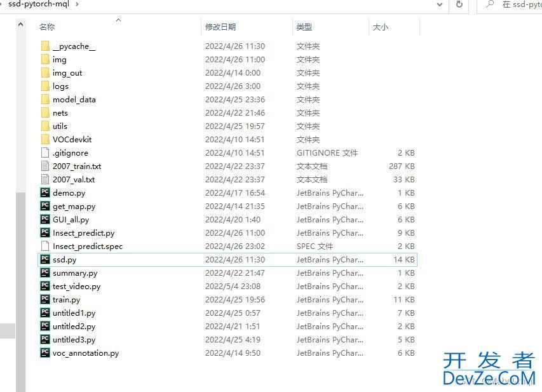542x392 pixels.
Task: Sort files by 修改日期 column header
Action: [x=220, y=27]
